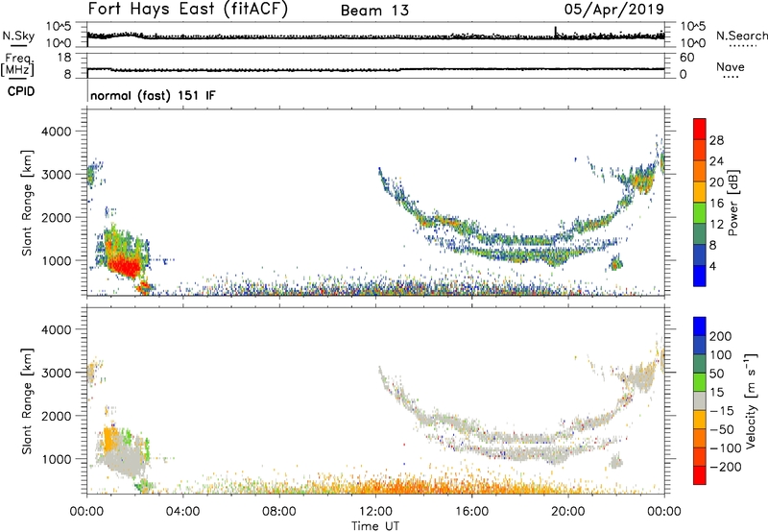
Task: Click the '2000' tick in velocity panel
Action: [x=56, y=416]
